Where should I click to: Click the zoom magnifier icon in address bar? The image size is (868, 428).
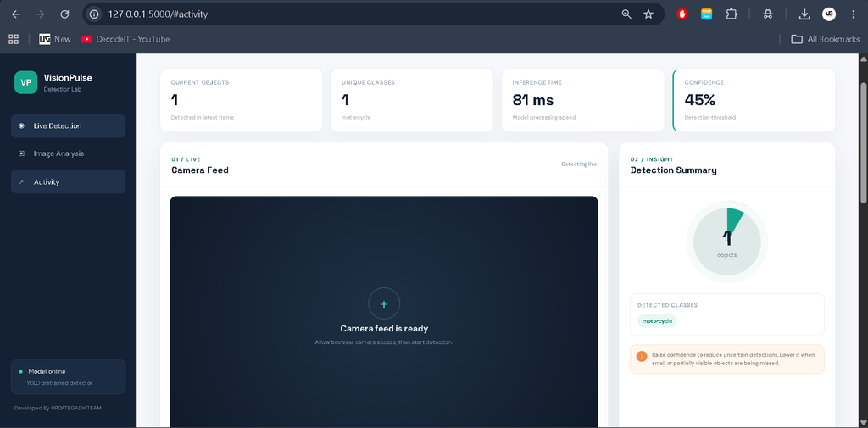[626, 14]
